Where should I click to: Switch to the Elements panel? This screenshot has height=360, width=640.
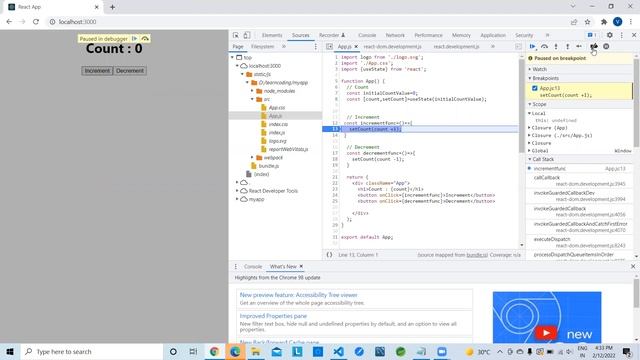click(x=272, y=35)
